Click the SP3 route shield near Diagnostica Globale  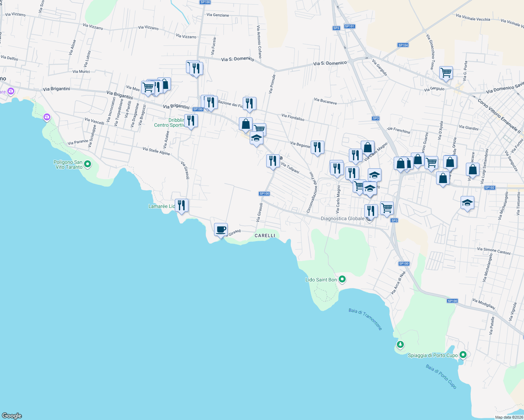(x=394, y=220)
